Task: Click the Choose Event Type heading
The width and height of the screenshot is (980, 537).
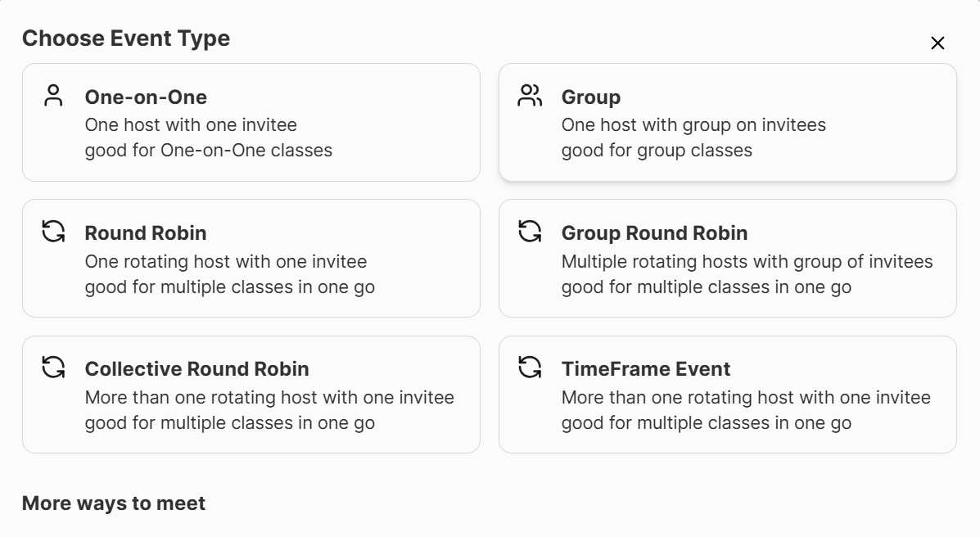Action: (x=127, y=38)
